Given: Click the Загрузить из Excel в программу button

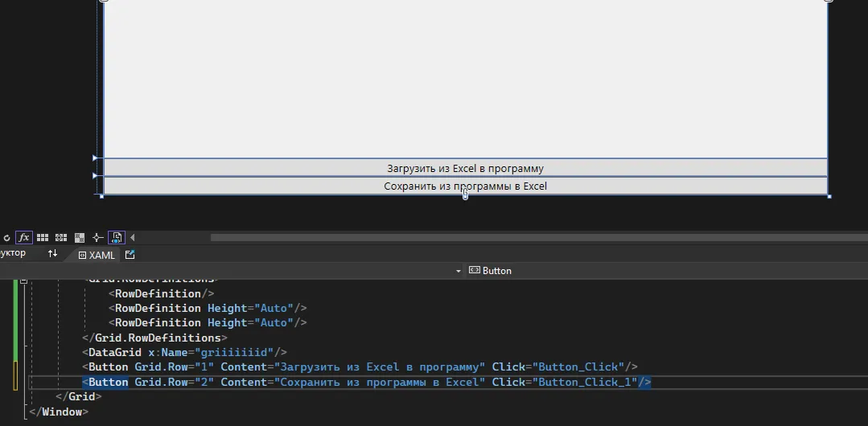Looking at the screenshot, I should pos(465,168).
